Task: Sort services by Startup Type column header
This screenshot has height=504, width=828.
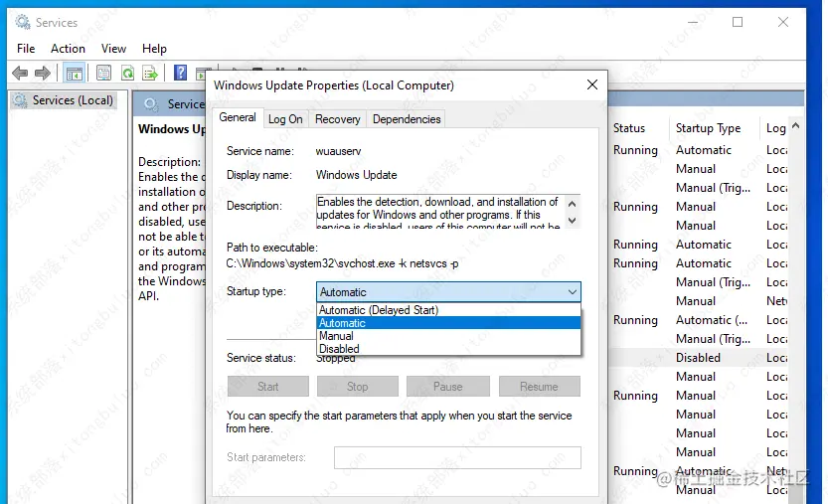Action: [x=708, y=128]
